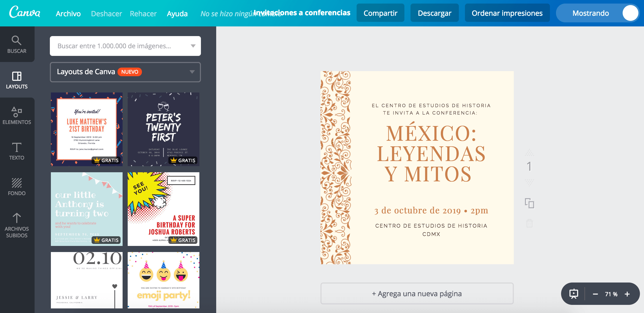This screenshot has width=644, height=313.
Task: Expand the Layouts de Canva dropdown
Action: [125, 72]
